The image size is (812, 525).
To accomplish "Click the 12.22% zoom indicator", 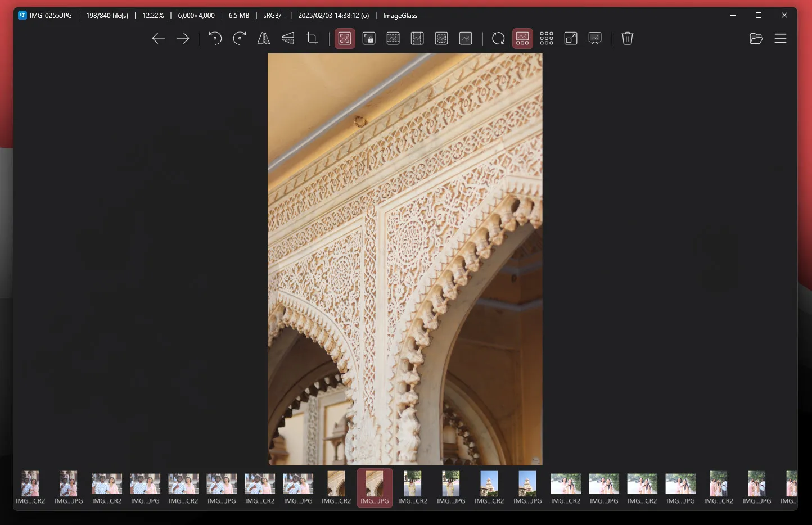I will pos(153,15).
